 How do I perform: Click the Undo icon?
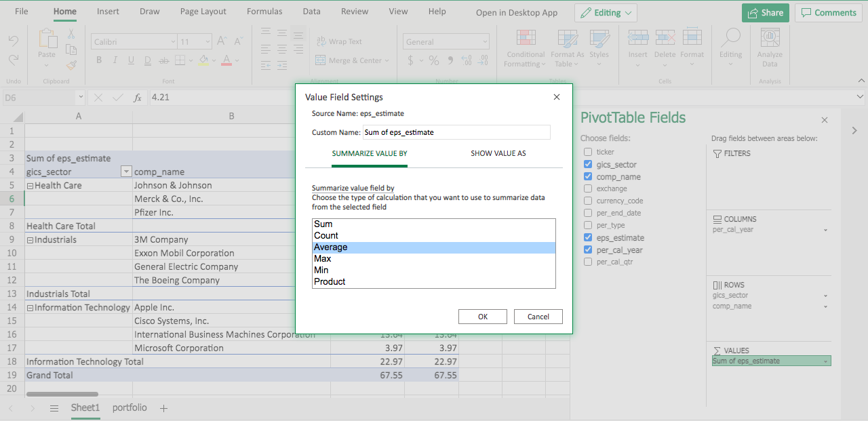pyautogui.click(x=14, y=41)
